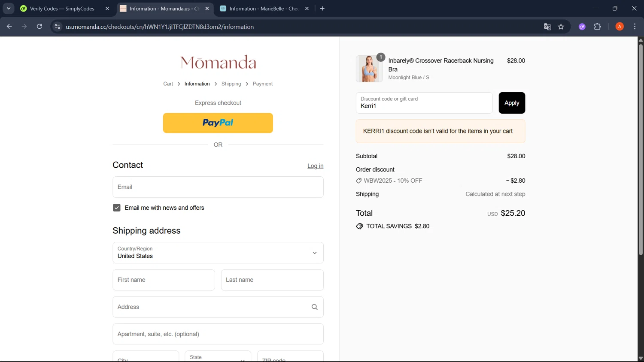The width and height of the screenshot is (644, 362).
Task: Open the Extensions puzzle icon
Action: pyautogui.click(x=597, y=27)
